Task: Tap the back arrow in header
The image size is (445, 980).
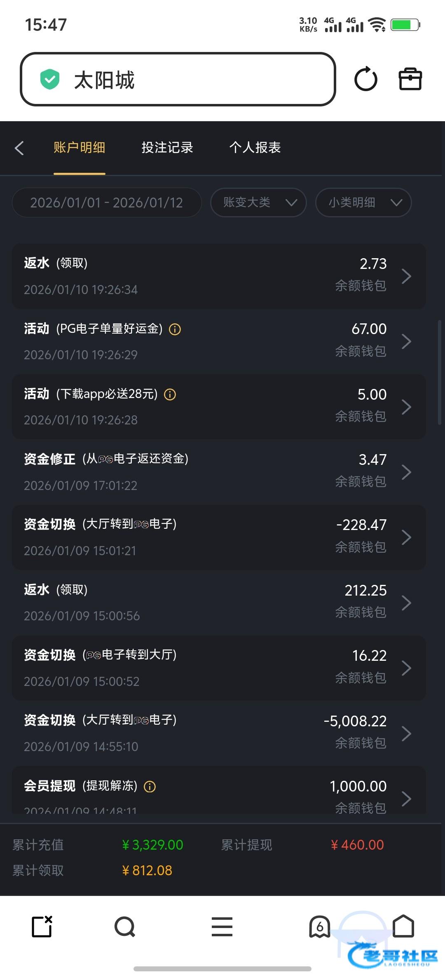Action: pyautogui.click(x=19, y=148)
